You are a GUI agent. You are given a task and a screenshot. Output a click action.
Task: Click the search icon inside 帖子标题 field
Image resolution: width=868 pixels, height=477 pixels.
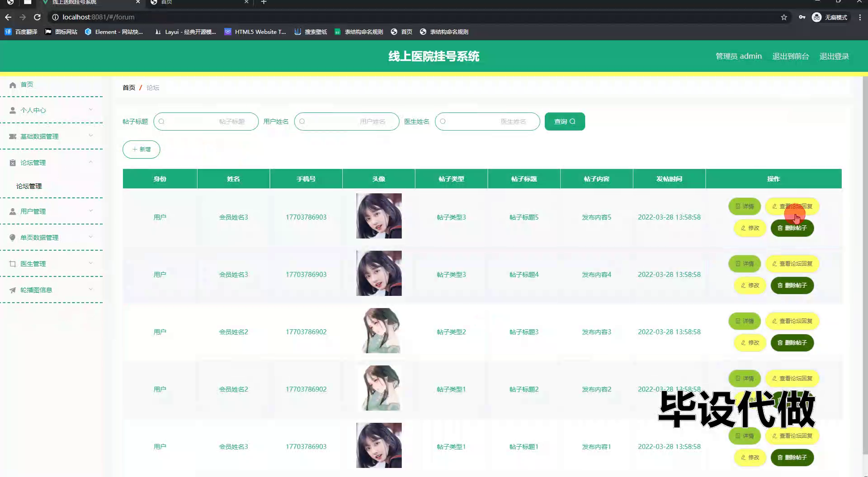pos(161,122)
